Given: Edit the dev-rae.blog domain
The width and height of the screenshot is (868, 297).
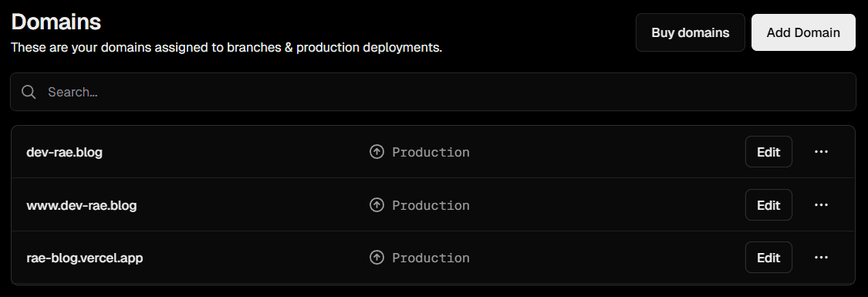Looking at the screenshot, I should [768, 151].
